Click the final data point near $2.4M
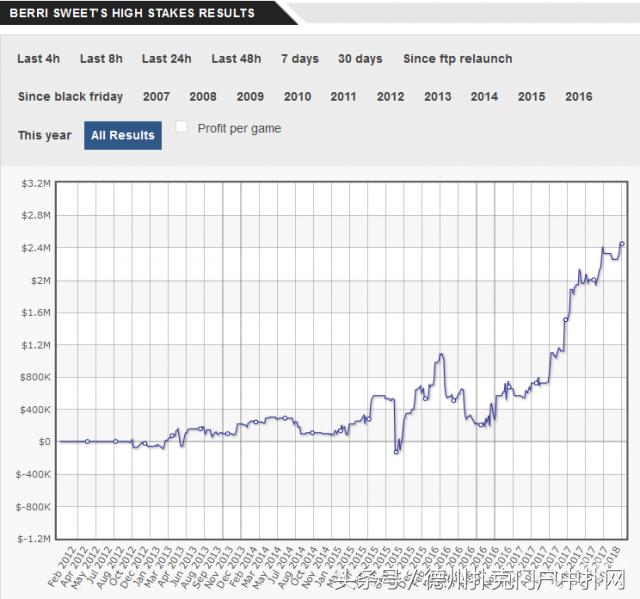 point(622,244)
